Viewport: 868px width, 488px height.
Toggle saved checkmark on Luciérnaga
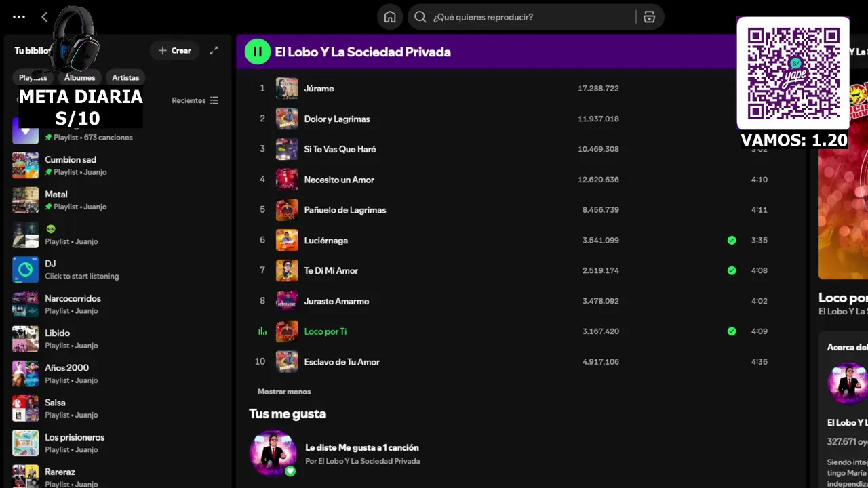(732, 240)
